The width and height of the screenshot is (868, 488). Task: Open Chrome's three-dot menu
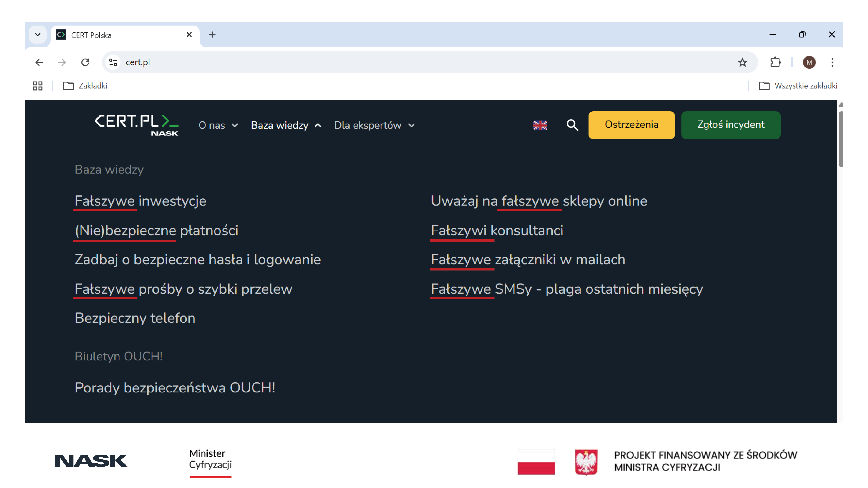pos(832,62)
